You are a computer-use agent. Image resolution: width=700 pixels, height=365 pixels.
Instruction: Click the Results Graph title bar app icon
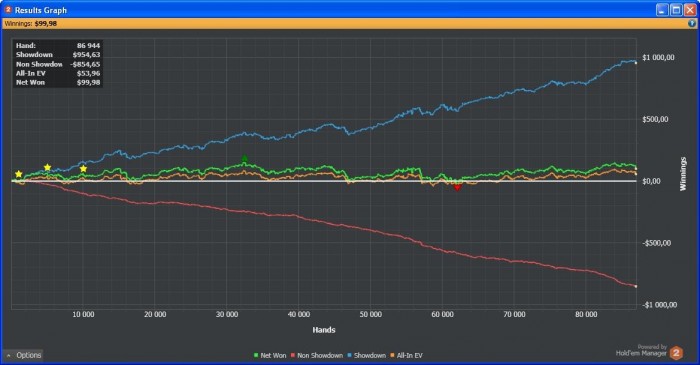click(x=8, y=9)
